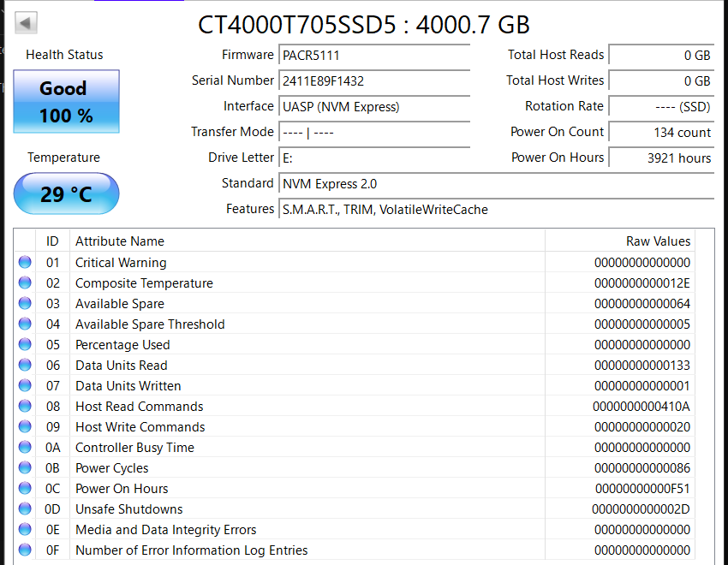Click the Firmware field showing PACR5111
Viewport: 728px width, 565px height.
374,55
